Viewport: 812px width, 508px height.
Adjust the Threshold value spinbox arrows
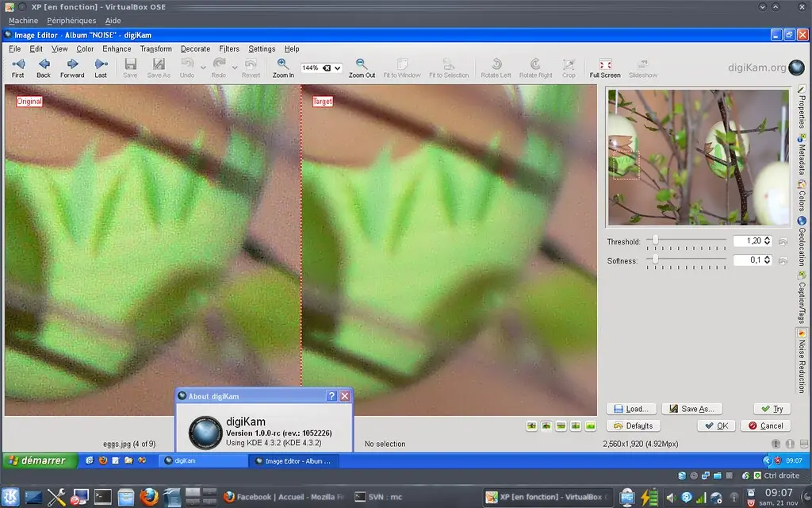768,241
